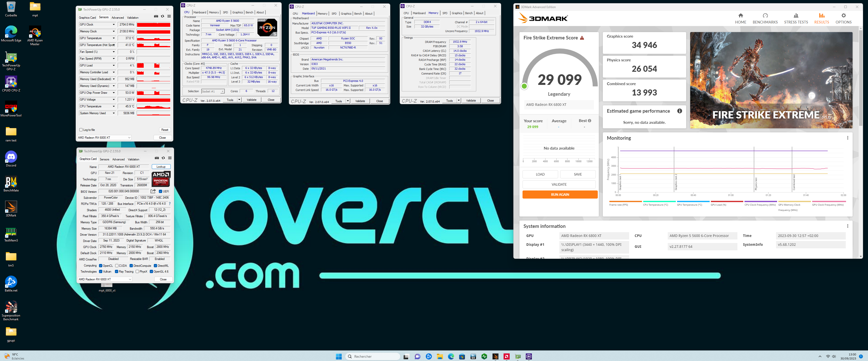This screenshot has height=361, width=868.
Task: Click the Fire Strike Extreme thumbnail image
Action: click(771, 80)
